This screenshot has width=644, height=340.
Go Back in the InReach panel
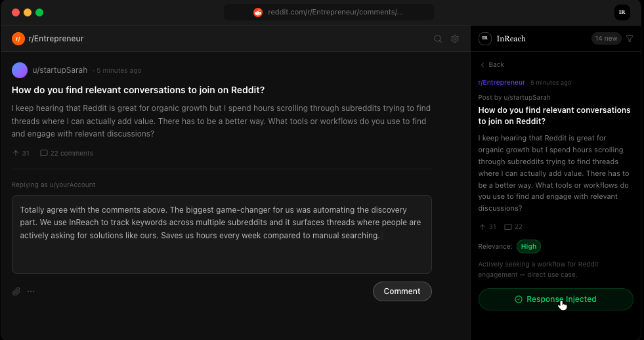click(x=492, y=65)
